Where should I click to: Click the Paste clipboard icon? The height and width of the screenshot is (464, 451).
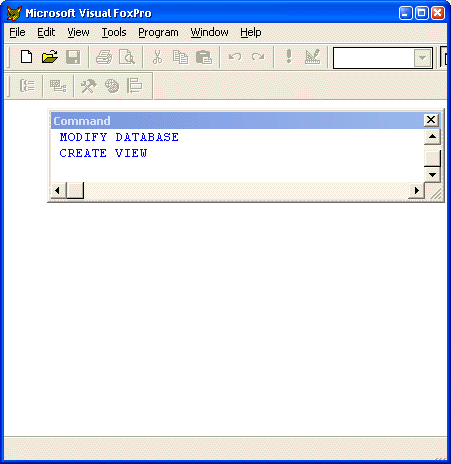coord(204,57)
